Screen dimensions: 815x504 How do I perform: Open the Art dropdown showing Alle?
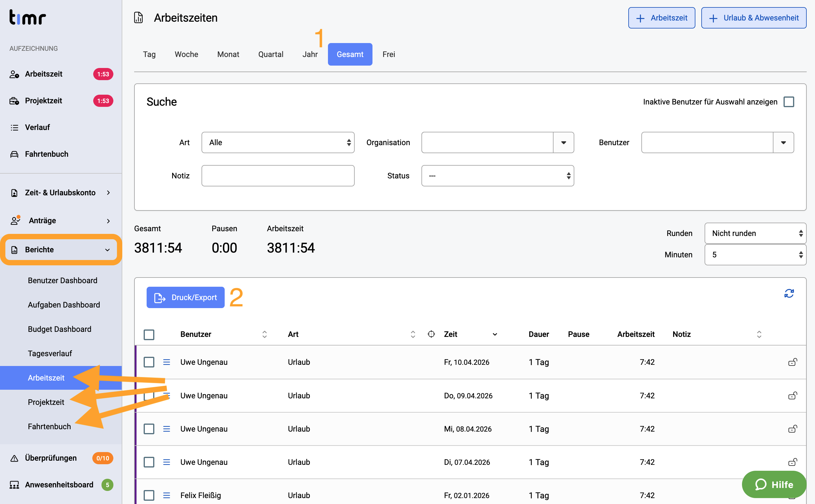(278, 142)
